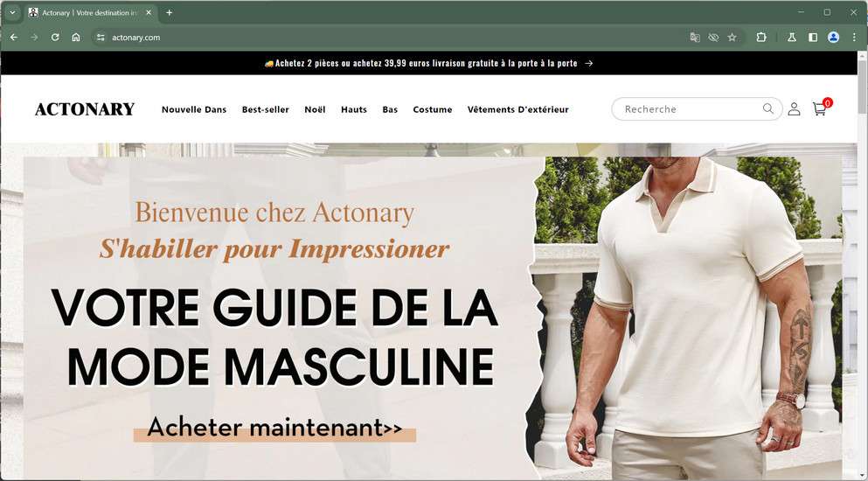
Task: Reload the actonary.com page
Action: (x=55, y=38)
